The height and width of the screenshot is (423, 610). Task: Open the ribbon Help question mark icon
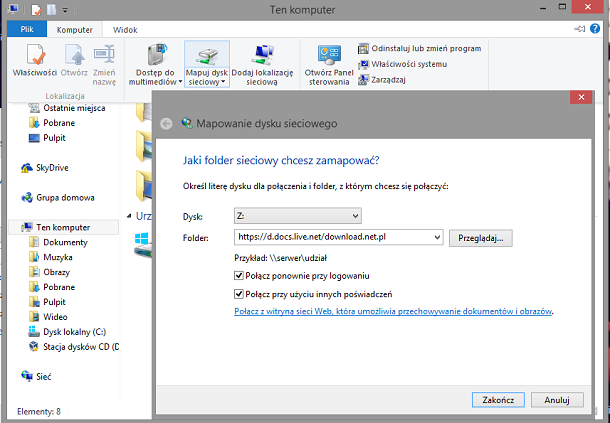point(595,29)
